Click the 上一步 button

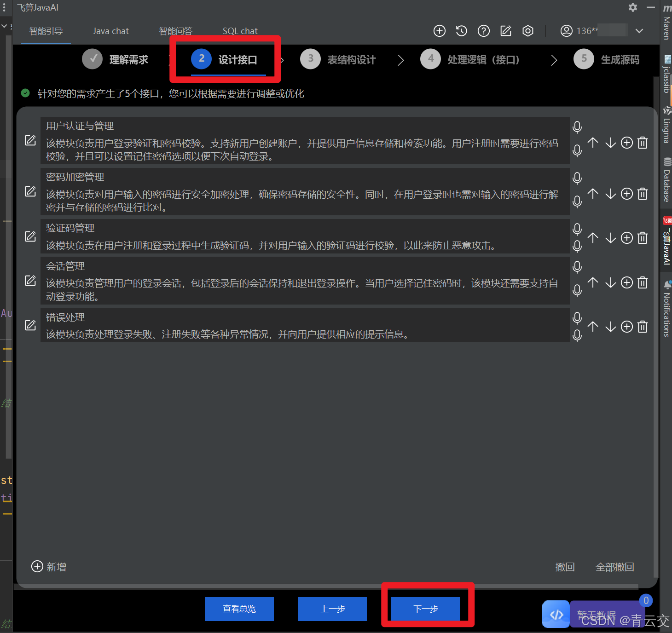332,609
